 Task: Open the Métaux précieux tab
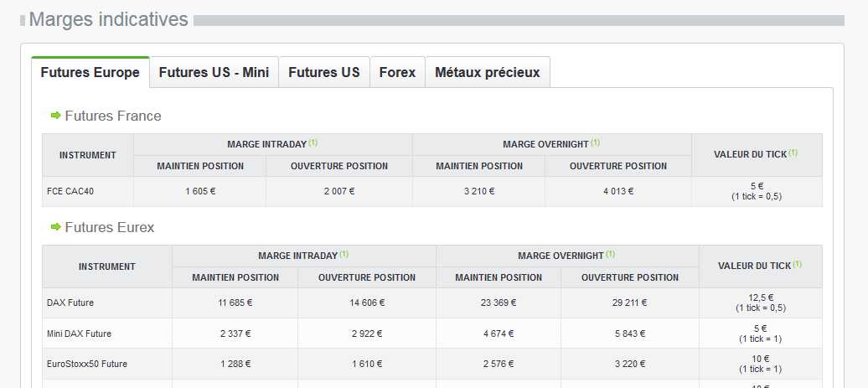[488, 72]
